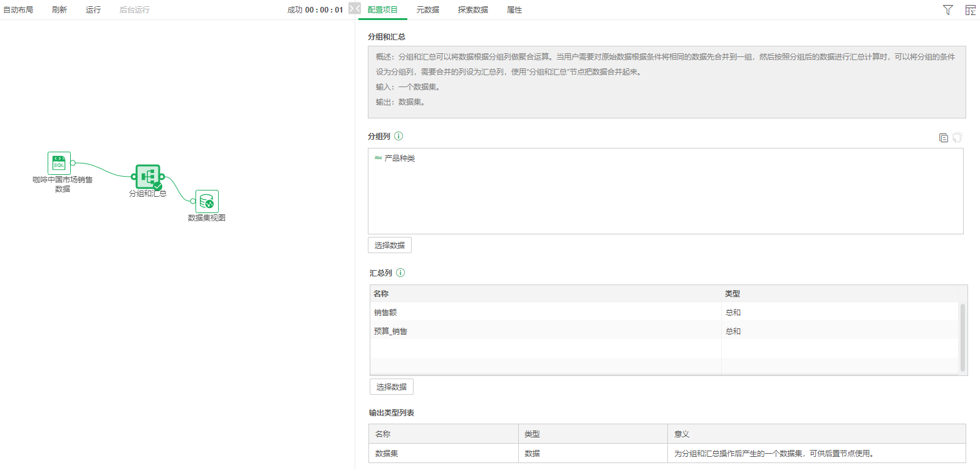Click the layout icon at top-right corner
The width and height of the screenshot is (980, 470).
pyautogui.click(x=970, y=9)
